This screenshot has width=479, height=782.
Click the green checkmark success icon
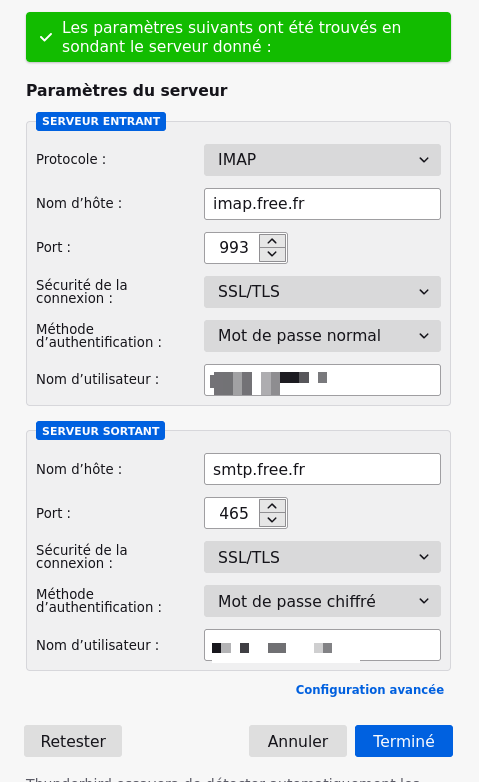tap(46, 37)
